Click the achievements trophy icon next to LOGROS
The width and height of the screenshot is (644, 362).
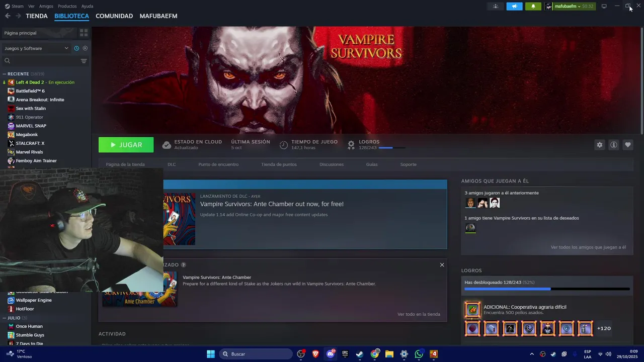point(351,145)
